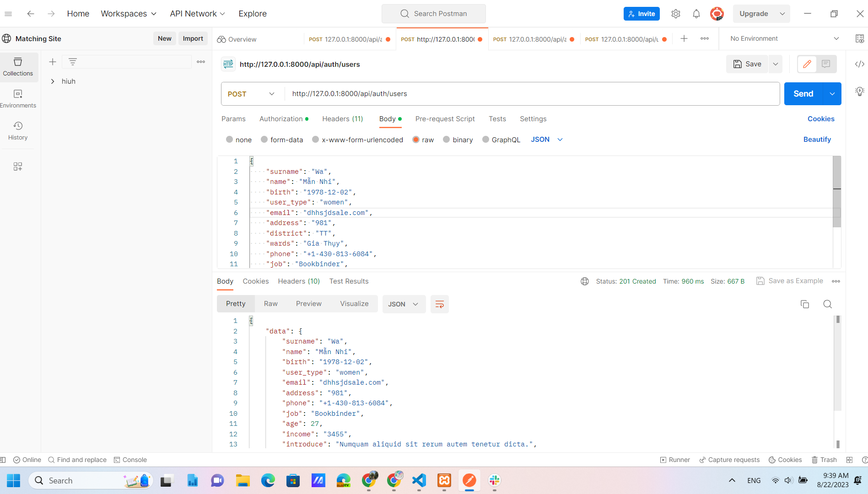Switch to Headers (11) tab
This screenshot has height=494, width=868.
click(343, 119)
